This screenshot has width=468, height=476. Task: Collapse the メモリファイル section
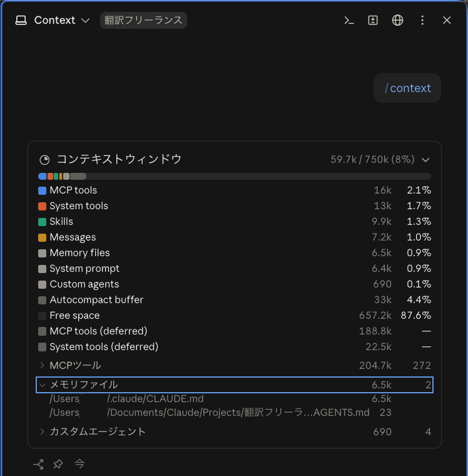(x=235, y=385)
